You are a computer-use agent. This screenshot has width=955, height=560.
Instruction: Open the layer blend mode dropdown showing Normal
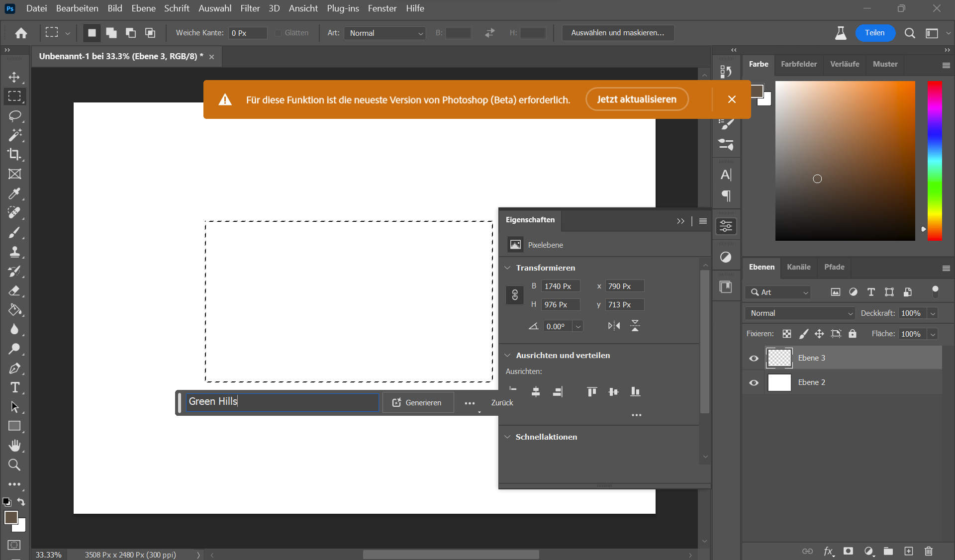799,313
